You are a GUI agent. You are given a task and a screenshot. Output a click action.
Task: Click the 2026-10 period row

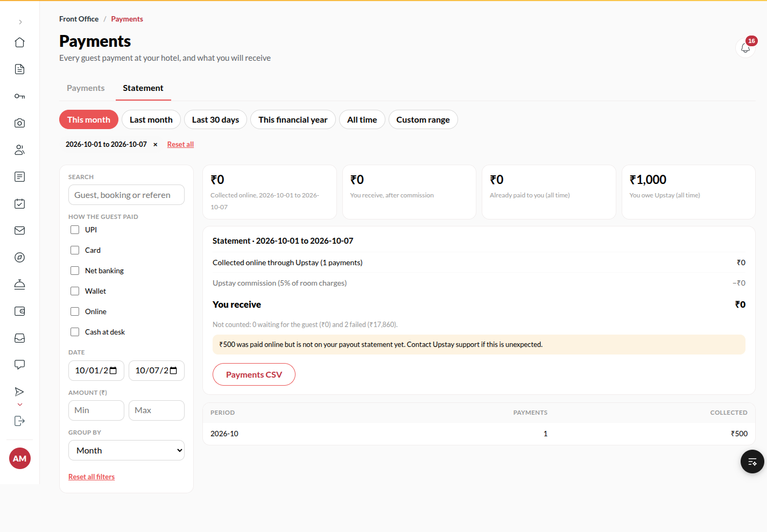pos(479,434)
